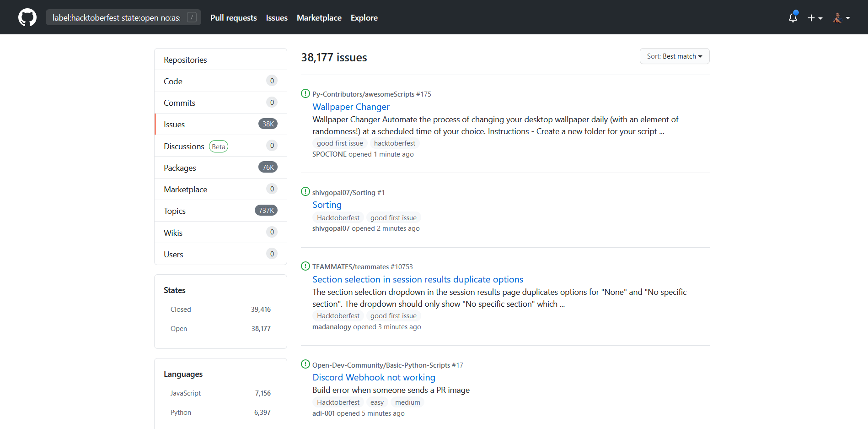Select Packages search category
This screenshot has height=429, width=868.
(220, 168)
